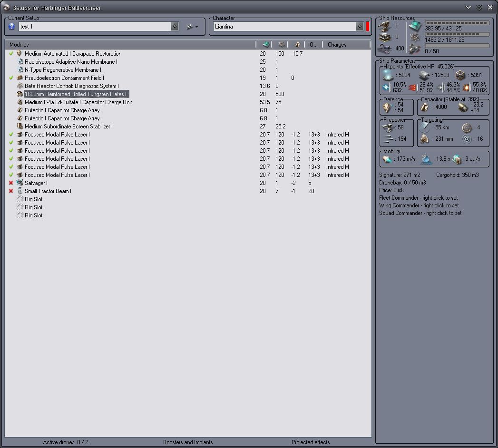The height and width of the screenshot is (448, 498).
Task: Click the shield hitpoints icon showing 5004
Action: click(x=388, y=75)
